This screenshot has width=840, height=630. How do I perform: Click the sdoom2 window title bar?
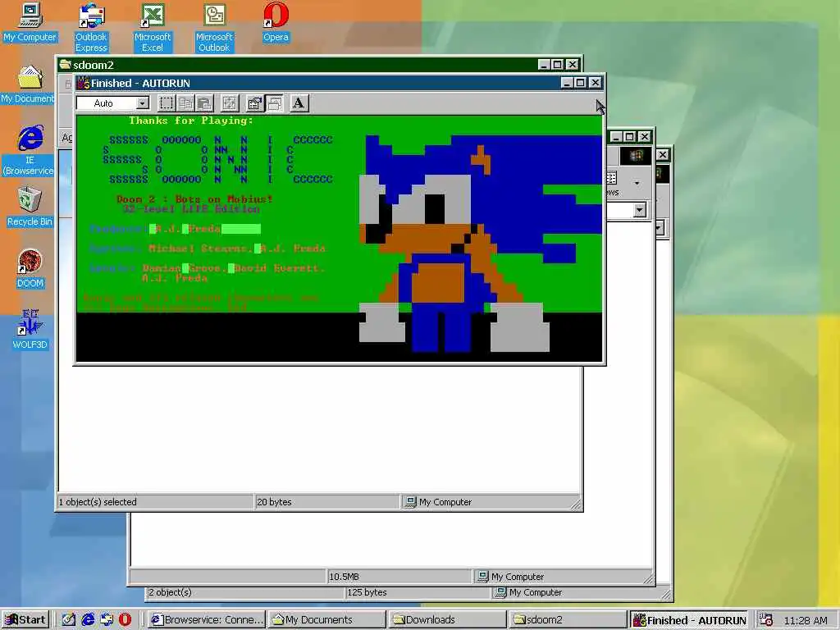coord(319,65)
